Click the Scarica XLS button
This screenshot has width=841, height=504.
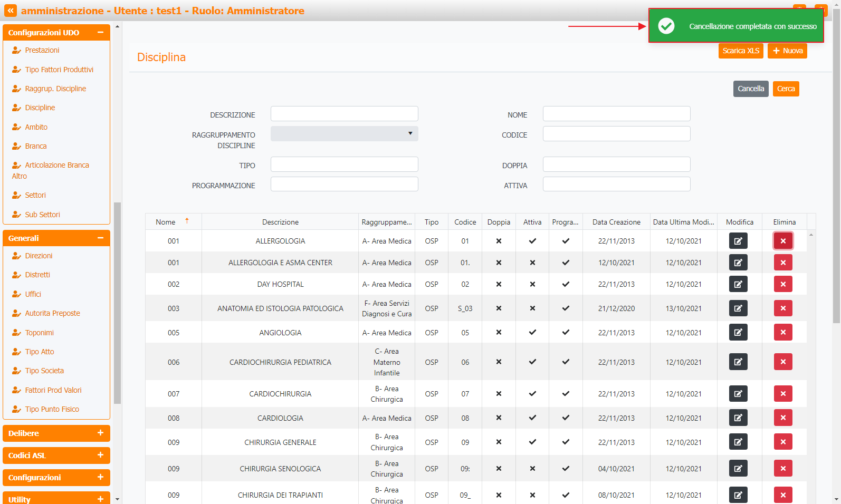click(x=740, y=51)
